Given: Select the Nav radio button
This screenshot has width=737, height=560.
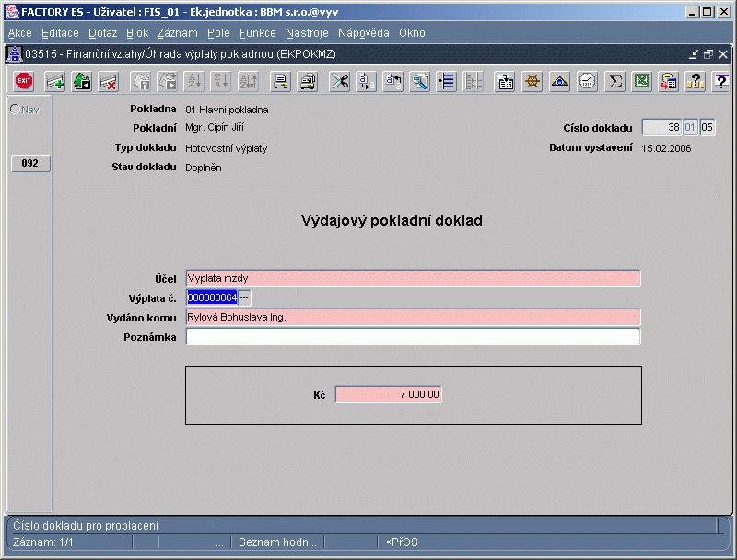Looking at the screenshot, I should coord(15,109).
